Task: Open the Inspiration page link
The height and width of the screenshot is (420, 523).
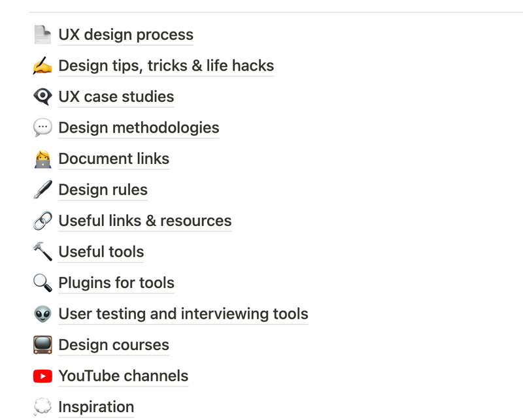Action: [96, 407]
